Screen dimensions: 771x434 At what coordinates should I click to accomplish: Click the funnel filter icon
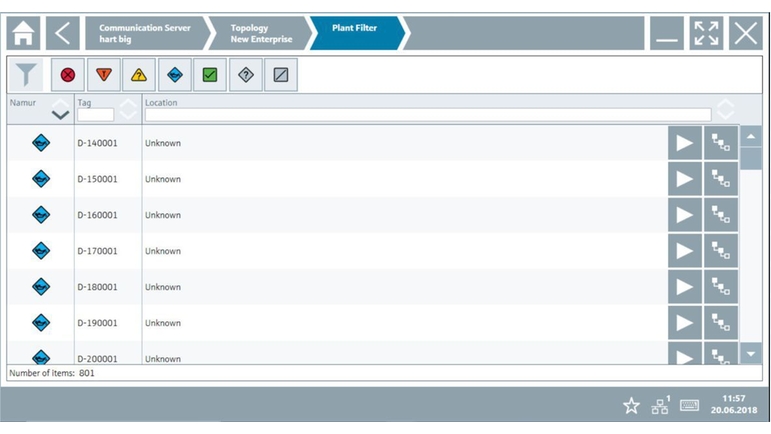[x=26, y=75]
